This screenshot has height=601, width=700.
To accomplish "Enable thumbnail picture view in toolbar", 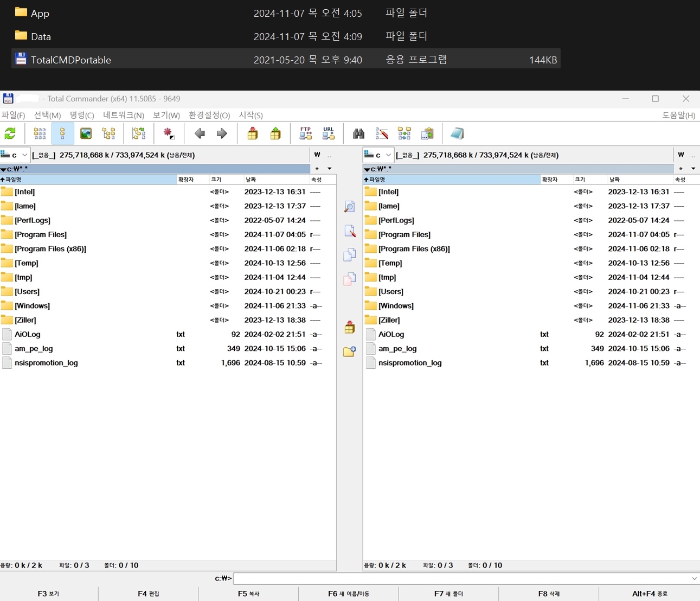I will [86, 133].
